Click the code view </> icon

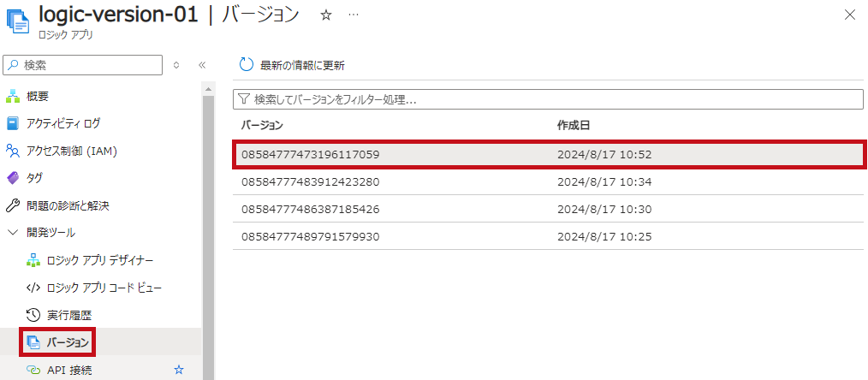[33, 288]
